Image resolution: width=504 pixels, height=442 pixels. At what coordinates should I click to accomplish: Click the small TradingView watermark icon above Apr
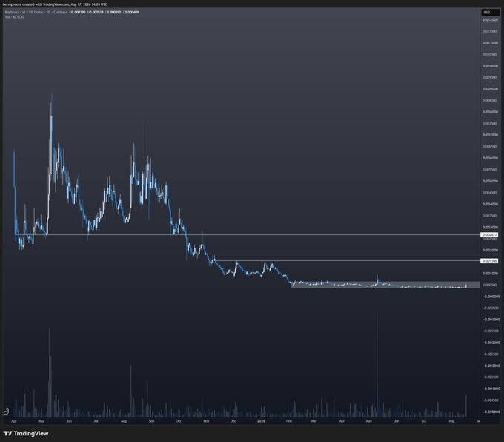click(6, 412)
